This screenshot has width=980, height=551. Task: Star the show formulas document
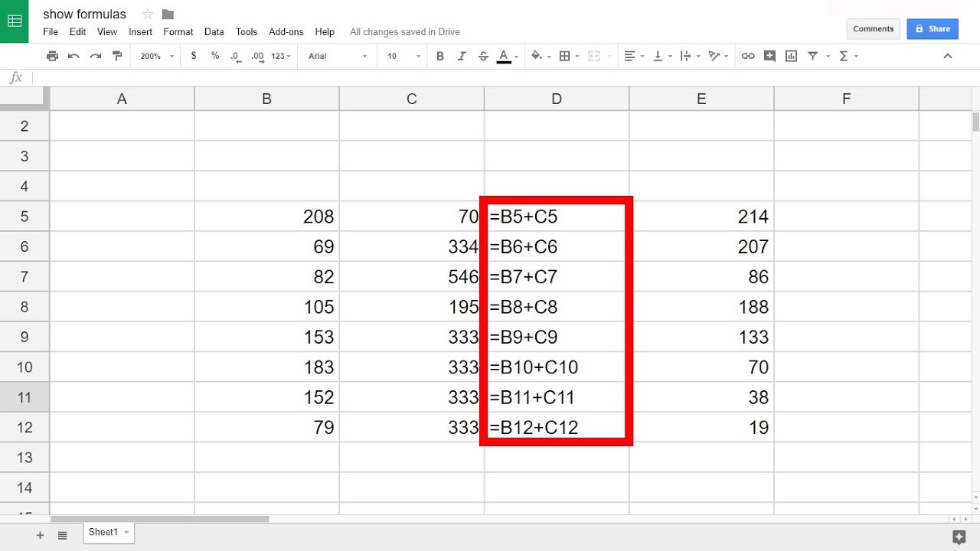pyautogui.click(x=148, y=15)
